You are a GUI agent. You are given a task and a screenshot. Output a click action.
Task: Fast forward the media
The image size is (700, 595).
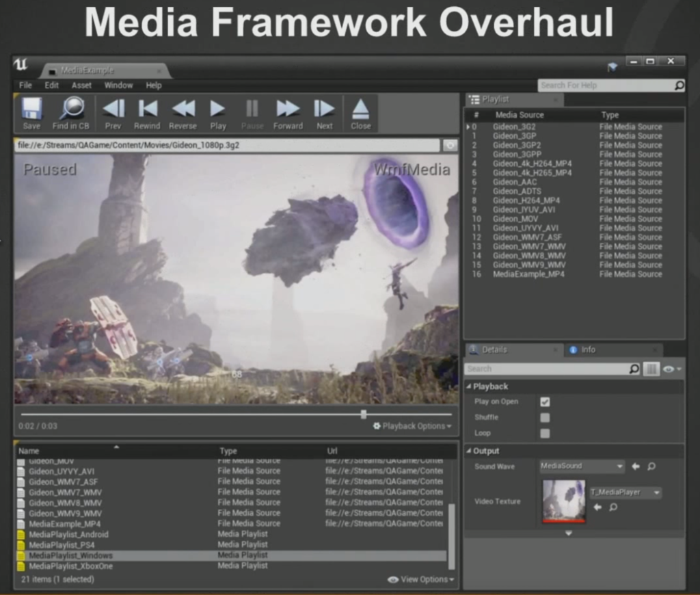click(288, 114)
